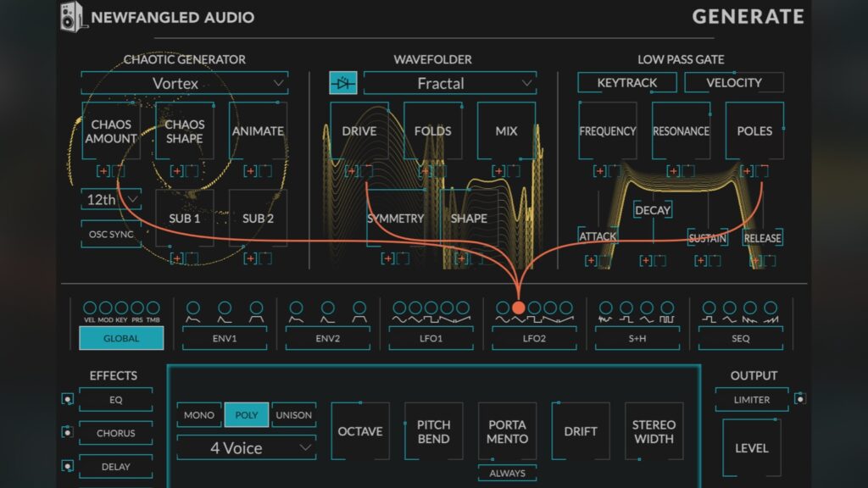The height and width of the screenshot is (488, 868).
Task: Toggle the wavefolder diode icon button
Action: 342,83
